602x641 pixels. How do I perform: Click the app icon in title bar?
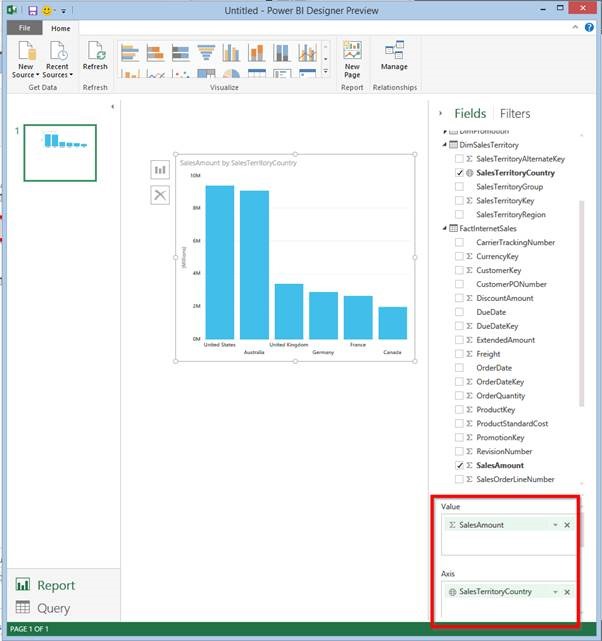tap(11, 10)
